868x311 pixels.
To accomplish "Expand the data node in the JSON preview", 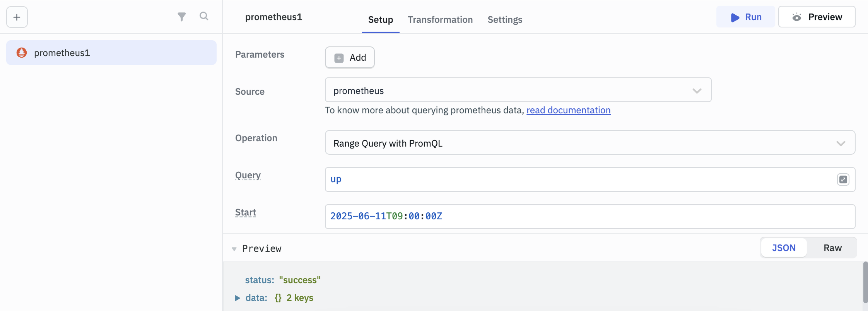I will (238, 297).
